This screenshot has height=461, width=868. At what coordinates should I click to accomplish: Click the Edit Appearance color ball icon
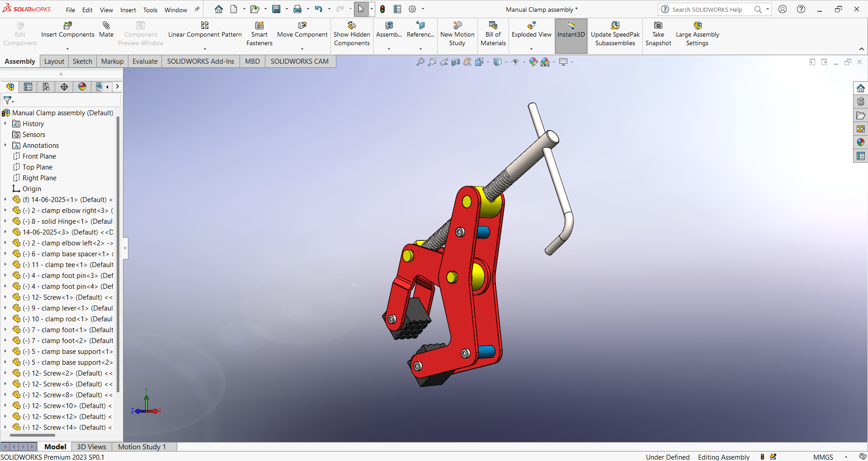(533, 62)
